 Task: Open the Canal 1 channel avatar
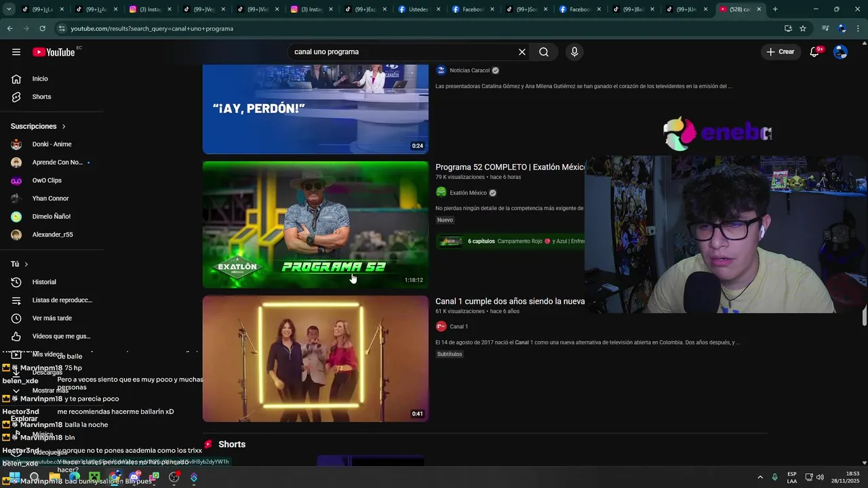point(441,326)
